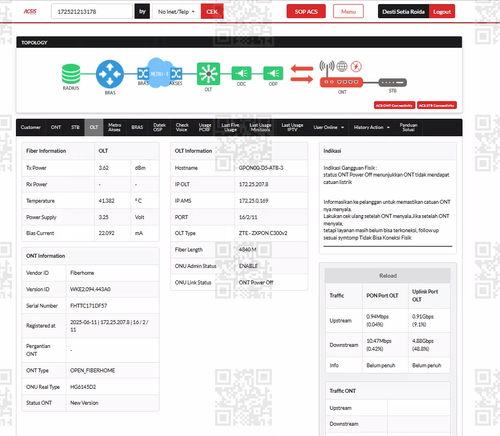Click the internet globe icon above ONT
This screenshot has width=500, height=436.
(x=342, y=66)
